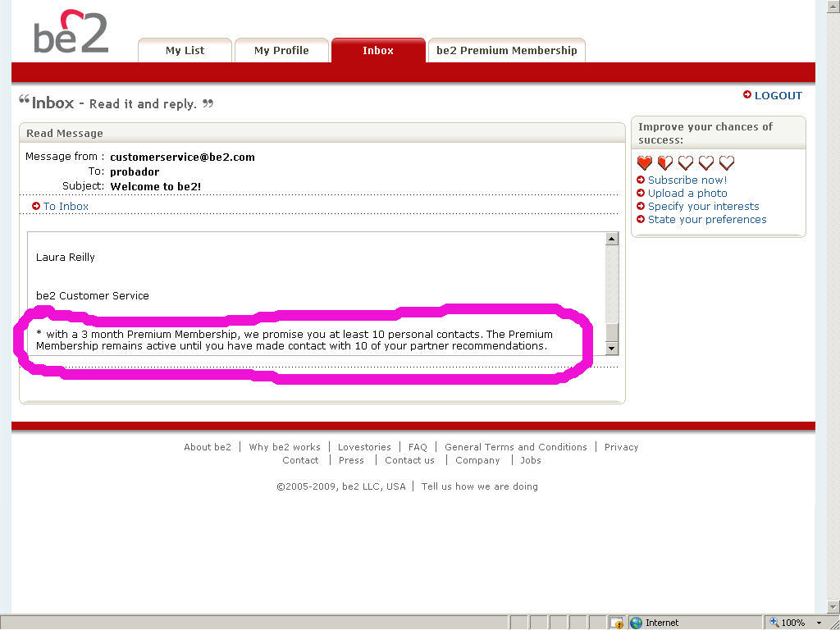Viewport: 840px width, 630px height.
Task: Click the message box scroll down arrow
Action: 612,348
